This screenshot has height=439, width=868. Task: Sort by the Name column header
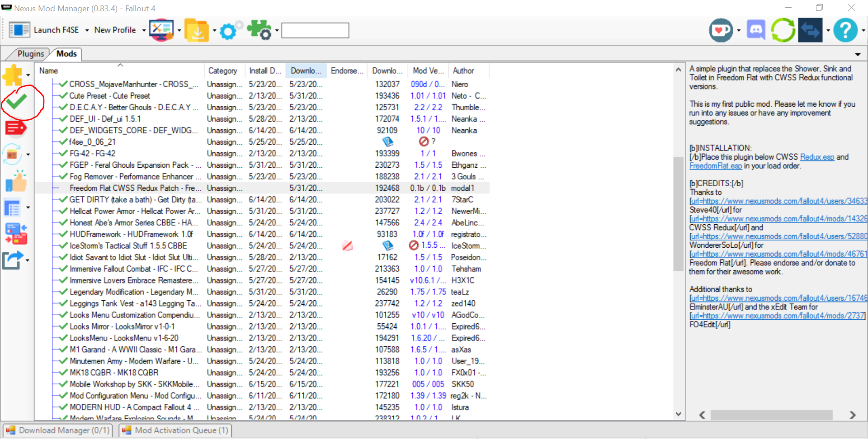coord(119,71)
